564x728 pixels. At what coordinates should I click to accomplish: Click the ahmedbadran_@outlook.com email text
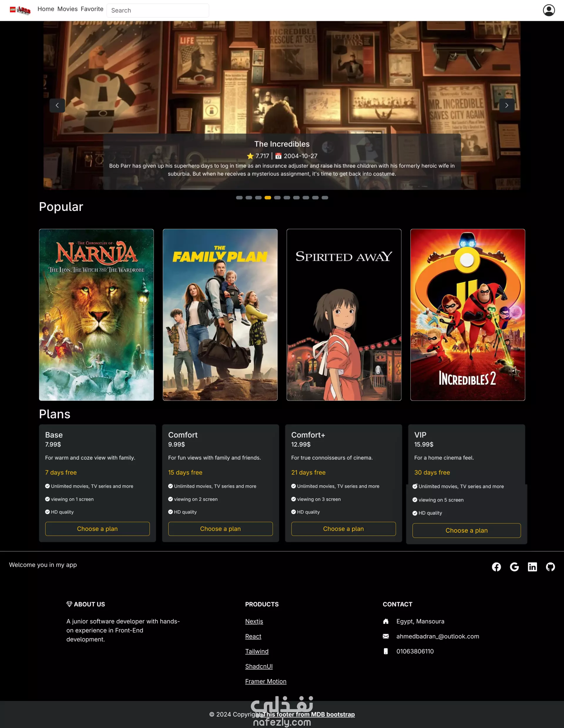pos(438,636)
